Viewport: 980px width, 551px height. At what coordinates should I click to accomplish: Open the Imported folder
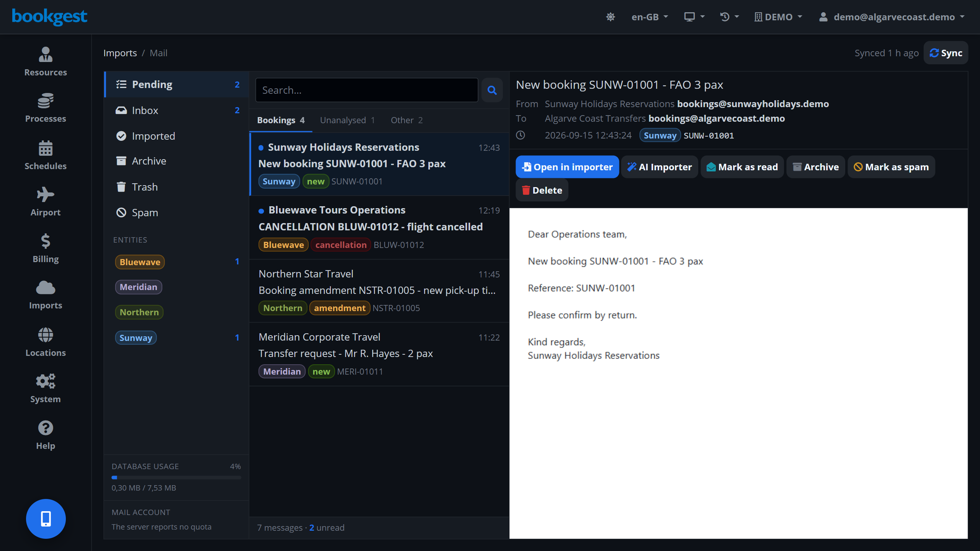(x=177, y=136)
